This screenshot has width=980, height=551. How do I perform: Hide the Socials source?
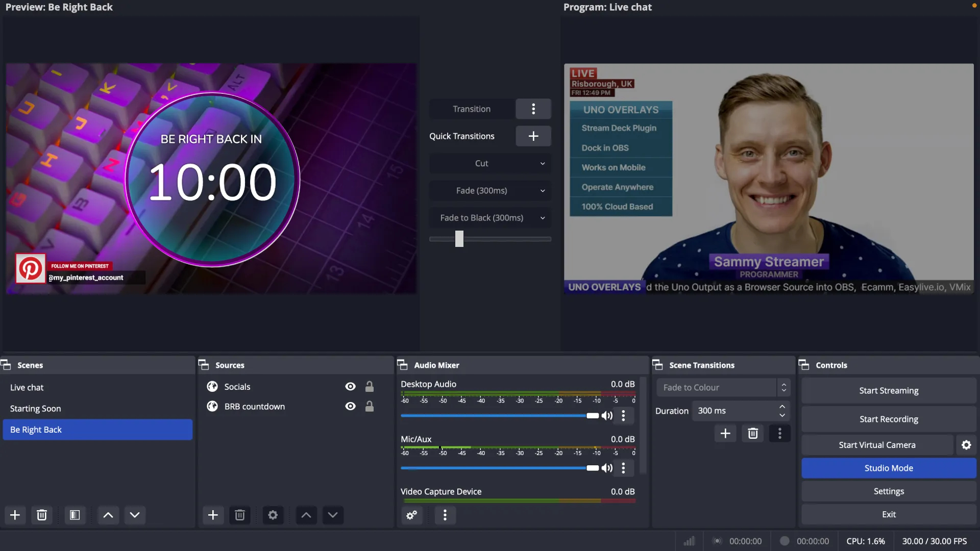point(350,386)
